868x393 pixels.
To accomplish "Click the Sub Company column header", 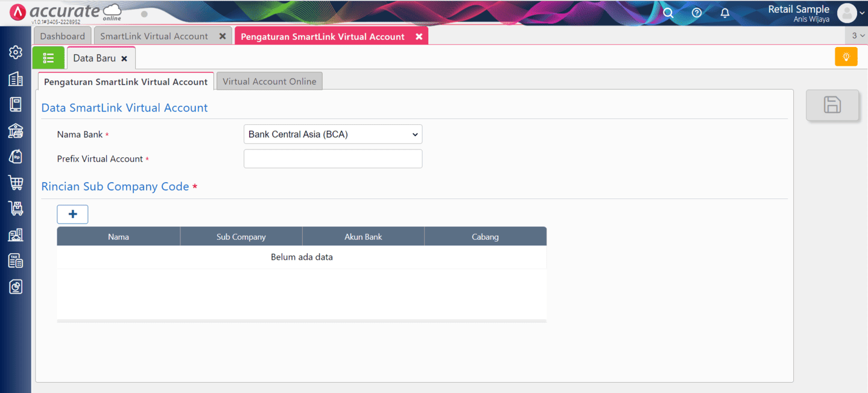I will pyautogui.click(x=241, y=237).
